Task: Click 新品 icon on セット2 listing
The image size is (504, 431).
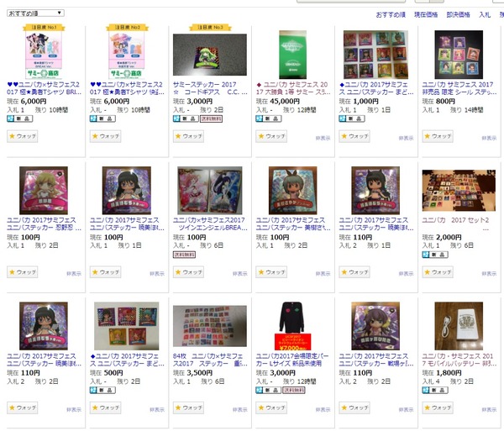Action: (435, 255)
